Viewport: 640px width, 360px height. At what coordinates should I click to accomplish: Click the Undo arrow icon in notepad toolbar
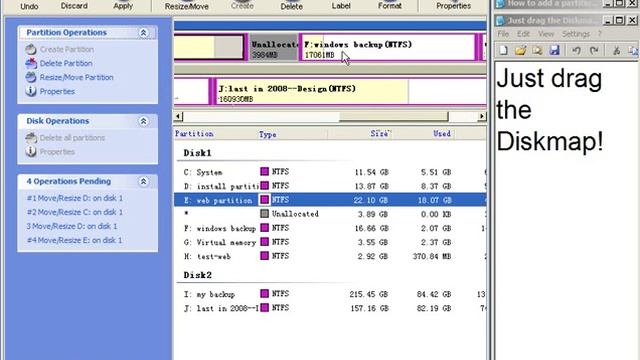pos(576,50)
